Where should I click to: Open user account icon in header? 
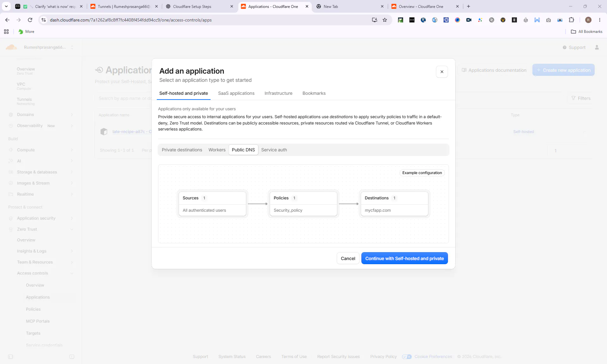(597, 47)
